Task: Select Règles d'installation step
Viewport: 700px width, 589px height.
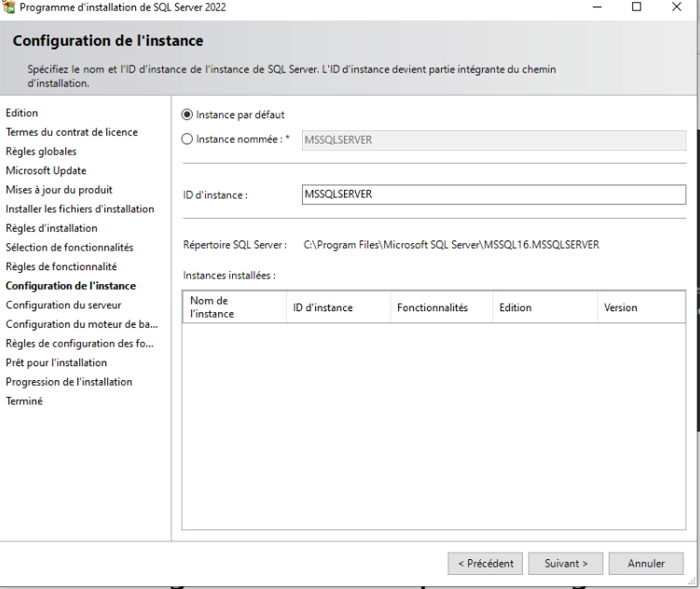Action: (x=51, y=228)
